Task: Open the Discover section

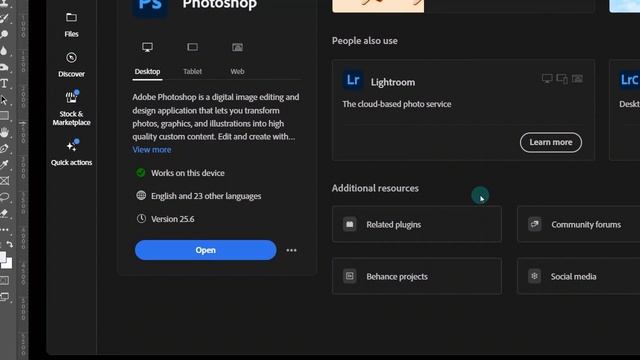Action: 71,64
